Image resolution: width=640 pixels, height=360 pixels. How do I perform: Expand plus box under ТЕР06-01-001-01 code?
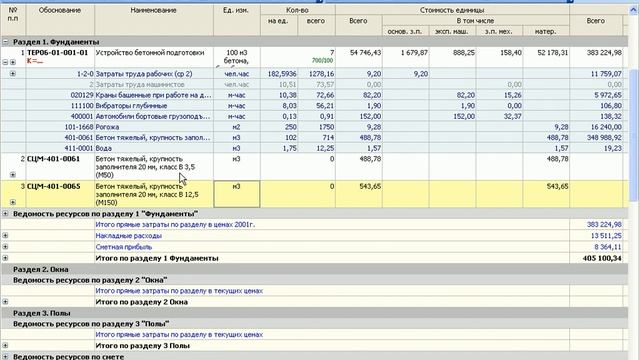13,62
